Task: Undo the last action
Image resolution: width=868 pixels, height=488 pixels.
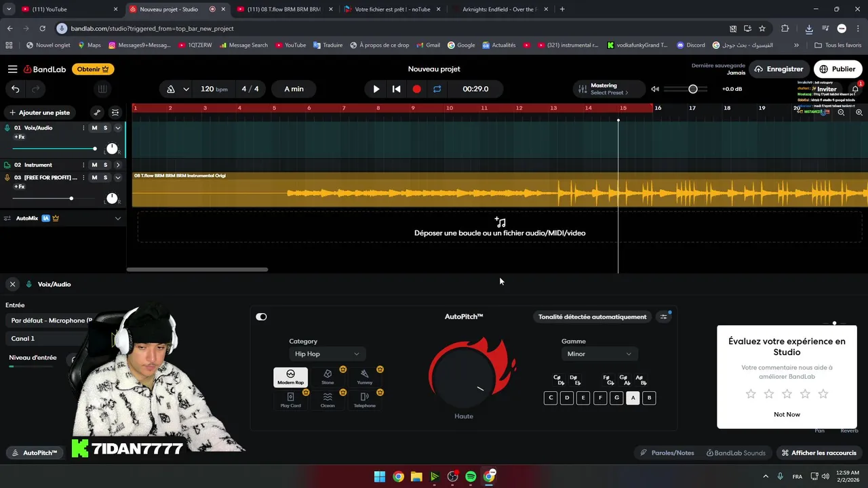Action: tap(16, 89)
